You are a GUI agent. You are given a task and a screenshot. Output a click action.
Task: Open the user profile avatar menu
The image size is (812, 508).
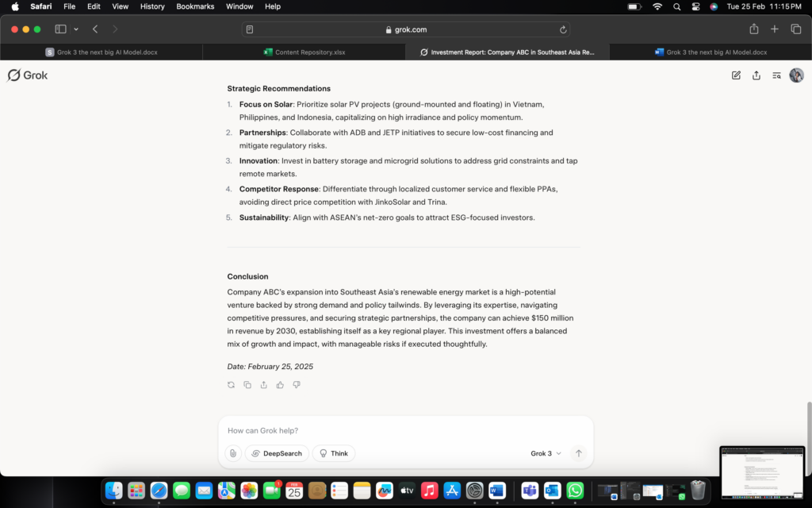[x=796, y=75]
